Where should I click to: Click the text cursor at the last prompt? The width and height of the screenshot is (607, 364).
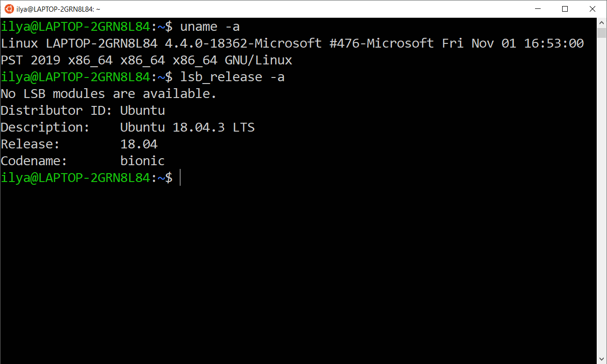180,178
